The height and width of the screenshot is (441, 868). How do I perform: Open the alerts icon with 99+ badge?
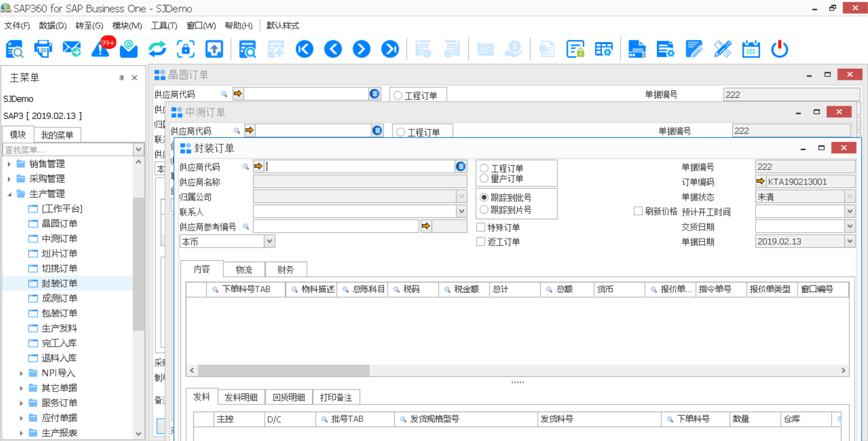(x=101, y=49)
